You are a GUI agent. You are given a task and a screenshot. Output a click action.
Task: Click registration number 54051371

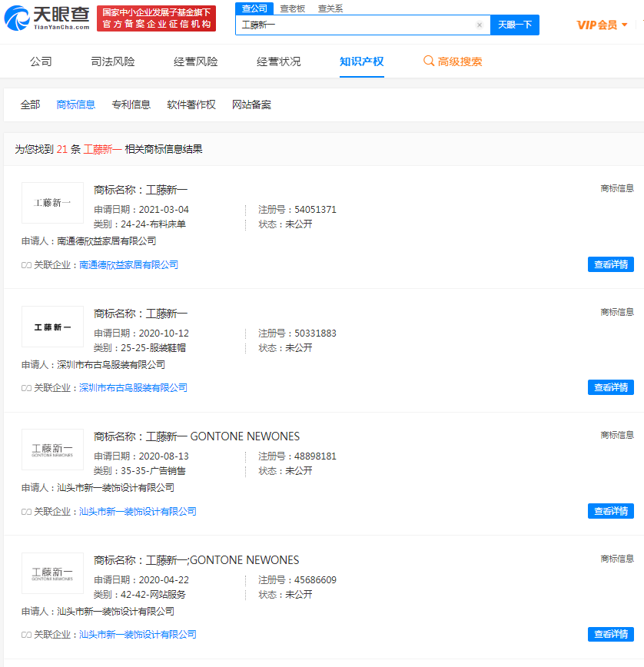point(315,210)
